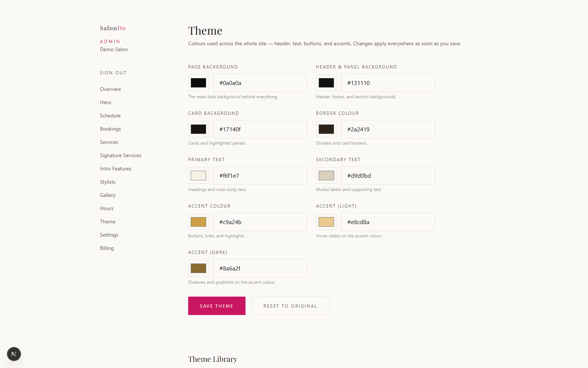Screen dimensions: 588x368
Task: Click Reset to Original button
Action: point(290,306)
